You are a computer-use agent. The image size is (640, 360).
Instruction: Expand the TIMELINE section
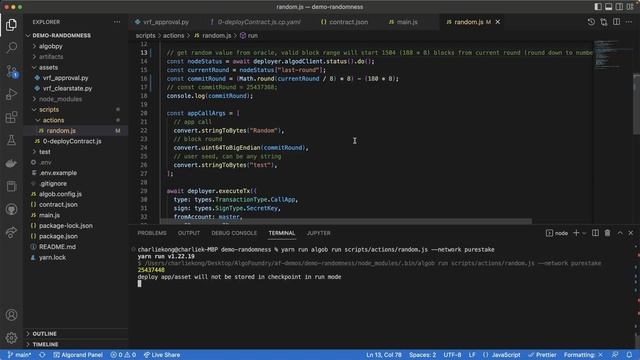[x=45, y=344]
